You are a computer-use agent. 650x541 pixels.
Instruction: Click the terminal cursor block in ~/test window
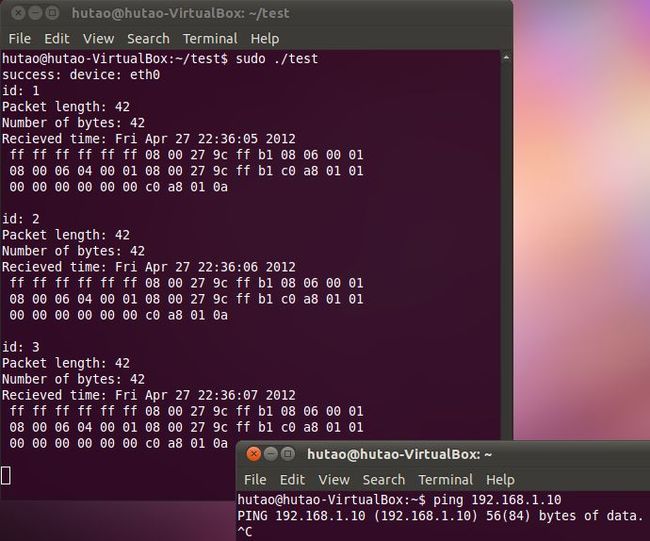tap(6, 475)
